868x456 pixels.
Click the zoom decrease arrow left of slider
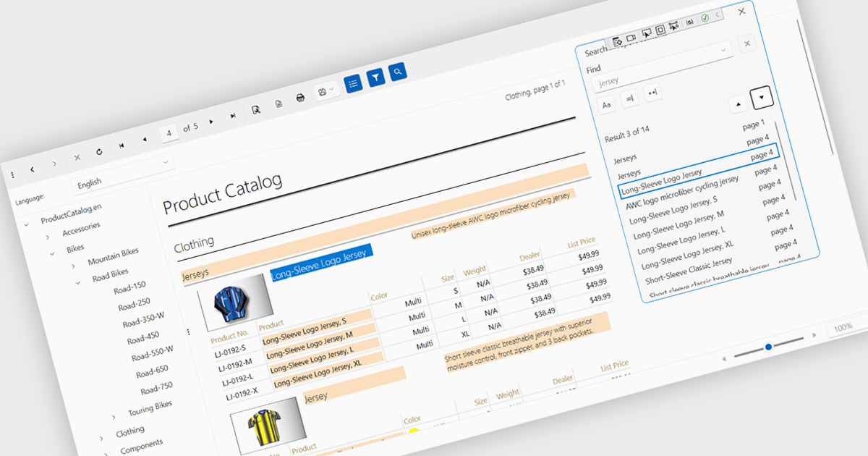point(724,359)
